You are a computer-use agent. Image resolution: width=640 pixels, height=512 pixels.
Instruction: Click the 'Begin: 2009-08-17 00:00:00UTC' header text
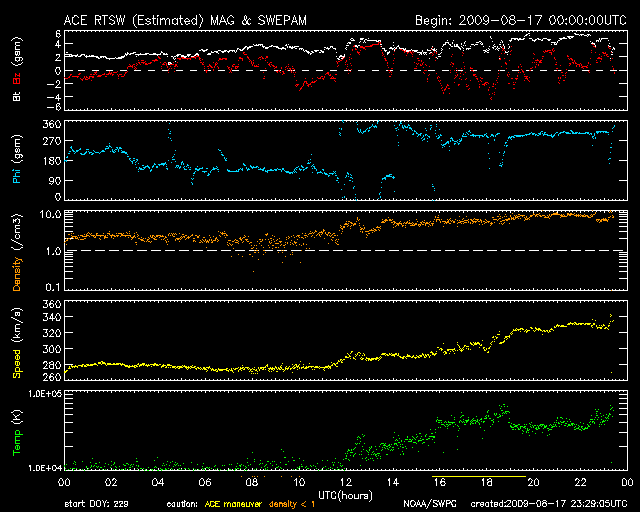coord(521,20)
